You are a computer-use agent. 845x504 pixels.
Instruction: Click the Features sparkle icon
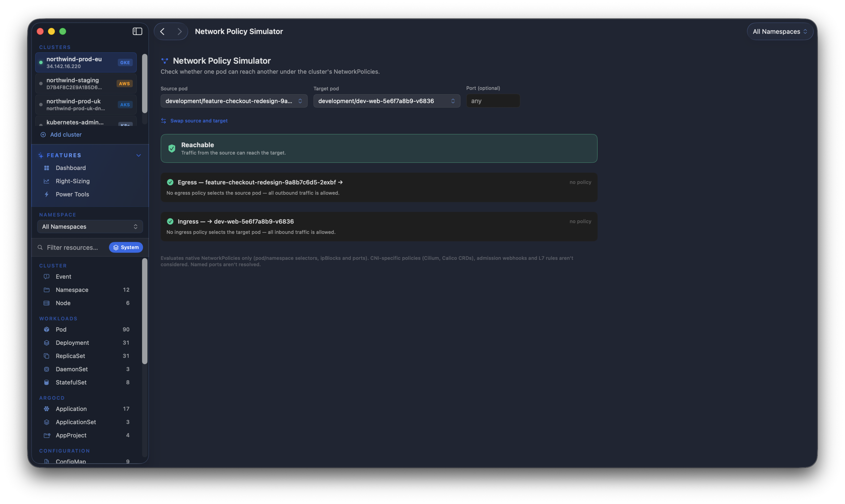pos(41,155)
